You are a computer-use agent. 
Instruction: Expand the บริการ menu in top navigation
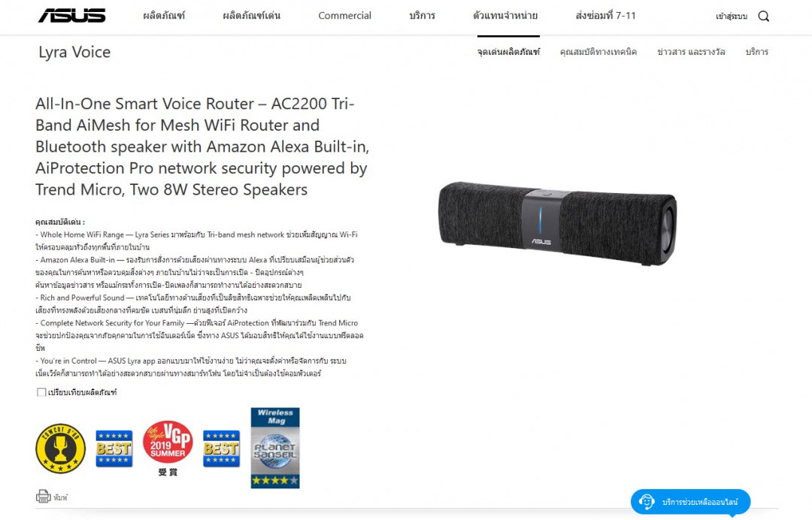tap(422, 16)
